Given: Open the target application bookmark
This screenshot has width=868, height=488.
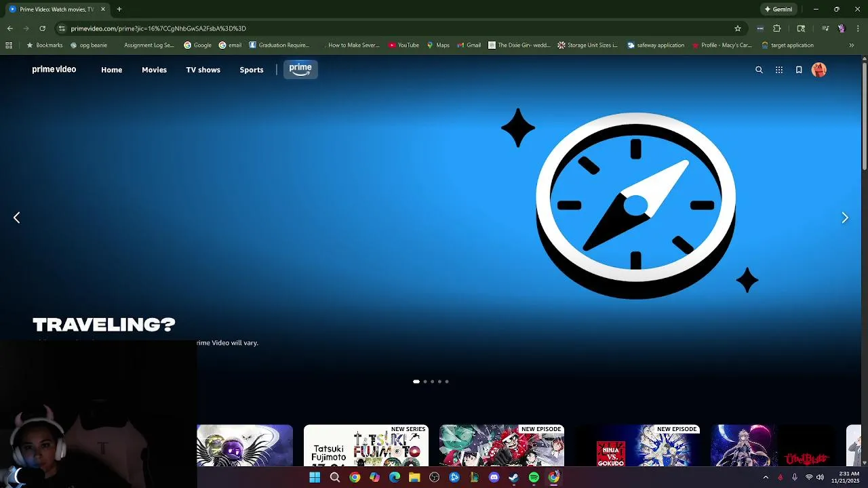Looking at the screenshot, I should (788, 45).
